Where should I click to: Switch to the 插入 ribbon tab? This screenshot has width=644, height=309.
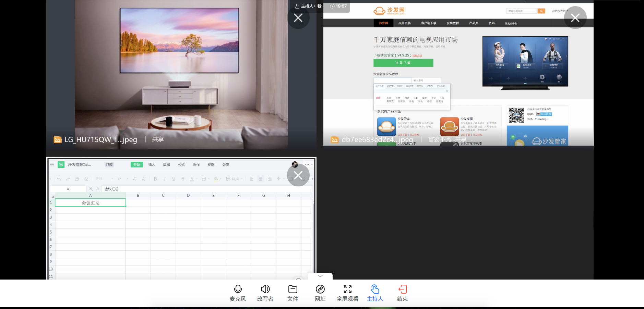[x=152, y=165]
